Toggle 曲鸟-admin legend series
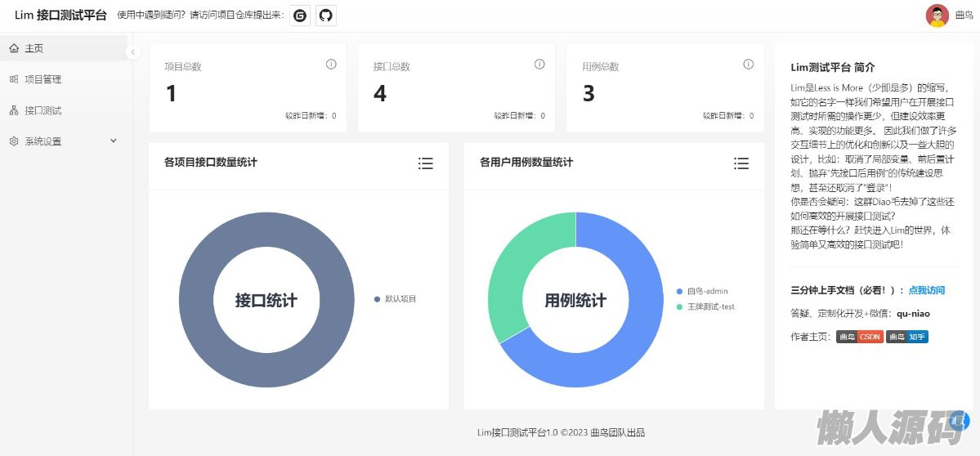The height and width of the screenshot is (456, 980). pyautogui.click(x=706, y=291)
